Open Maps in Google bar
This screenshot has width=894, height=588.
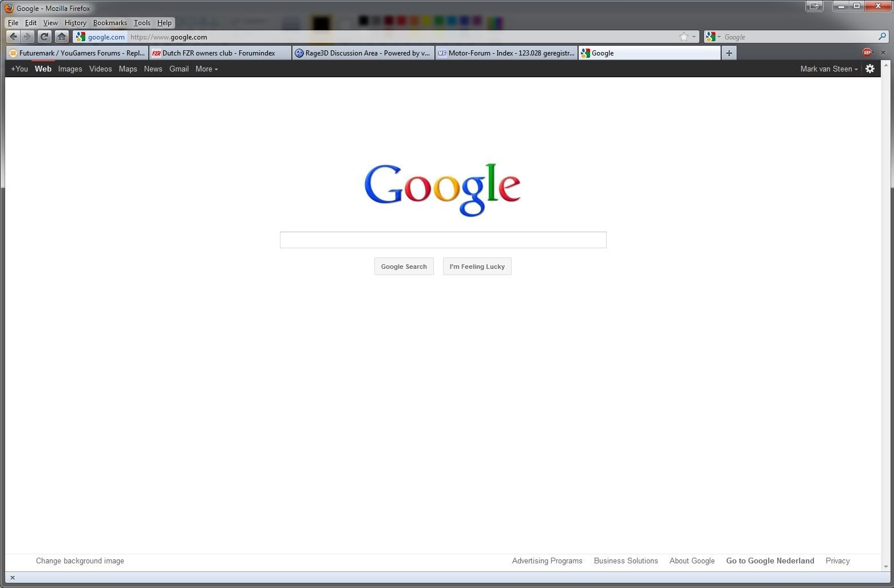tap(128, 69)
